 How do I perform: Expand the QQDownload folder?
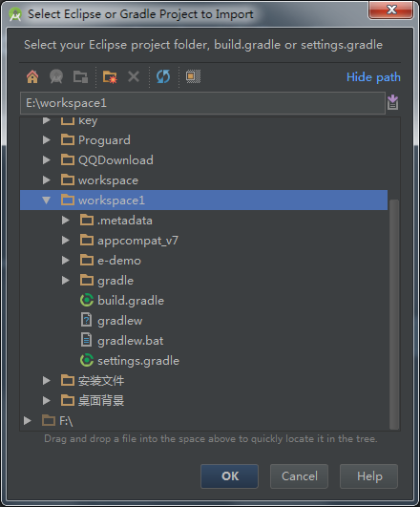(47, 160)
